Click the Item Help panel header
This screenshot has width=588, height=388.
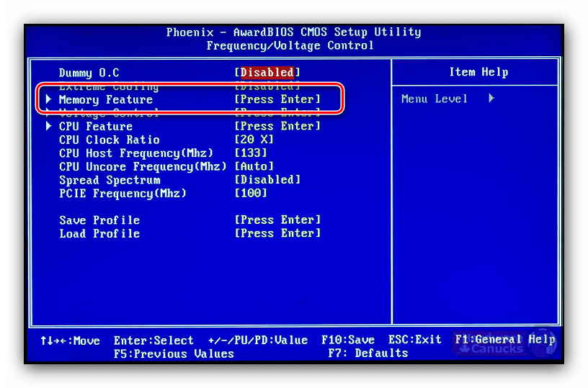point(478,72)
